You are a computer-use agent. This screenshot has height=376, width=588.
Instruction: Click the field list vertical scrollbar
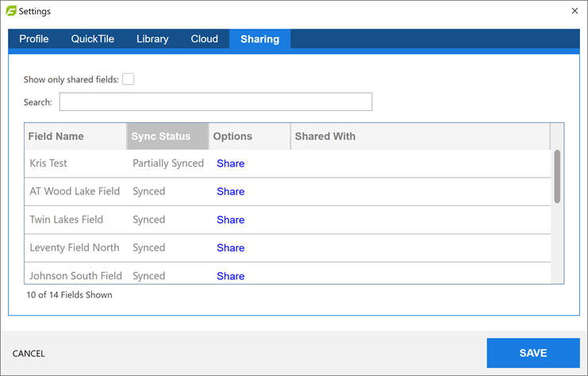557,177
